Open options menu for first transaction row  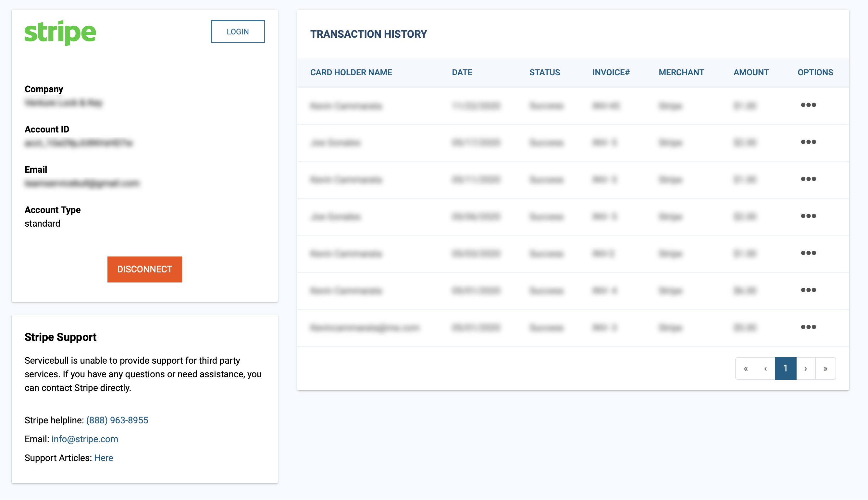pyautogui.click(x=808, y=105)
